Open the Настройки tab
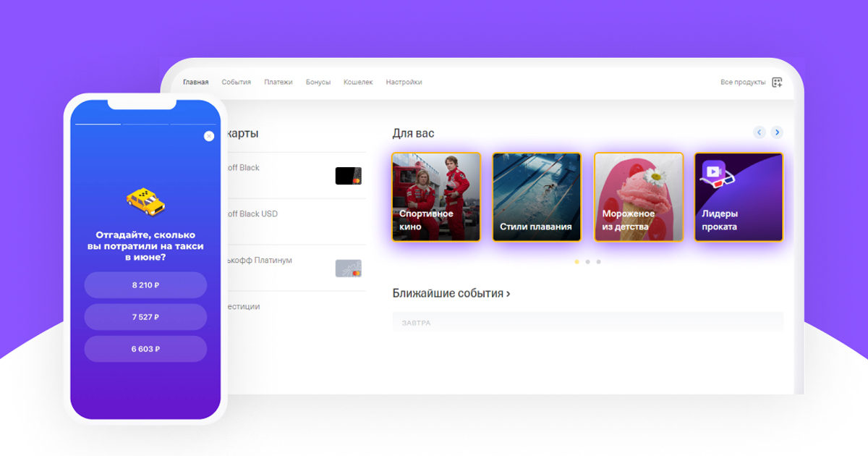868x456 pixels. pyautogui.click(x=404, y=82)
